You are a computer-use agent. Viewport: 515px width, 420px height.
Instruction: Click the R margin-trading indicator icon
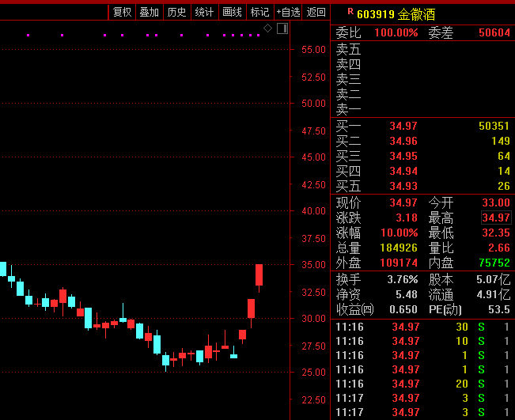(350, 12)
